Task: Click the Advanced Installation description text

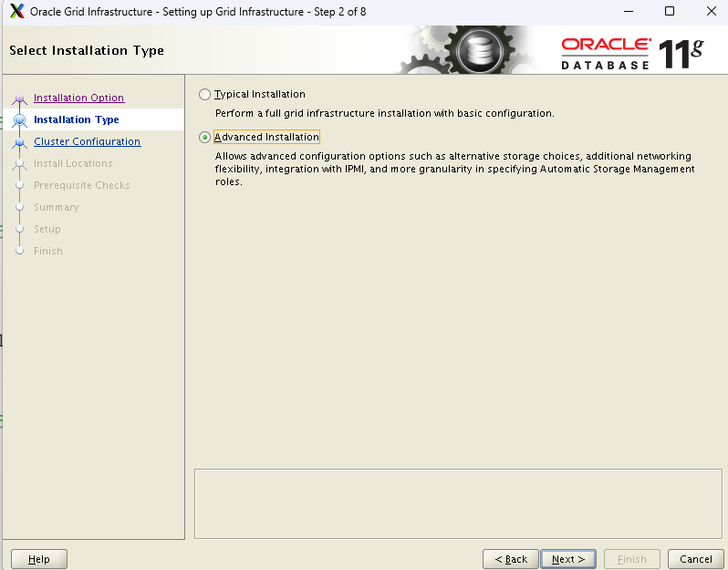Action: point(455,169)
